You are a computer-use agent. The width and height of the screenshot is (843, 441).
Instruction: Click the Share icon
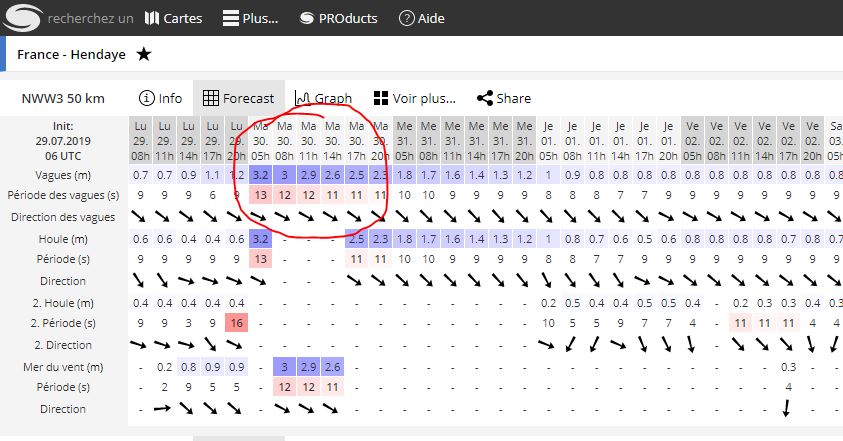point(485,98)
